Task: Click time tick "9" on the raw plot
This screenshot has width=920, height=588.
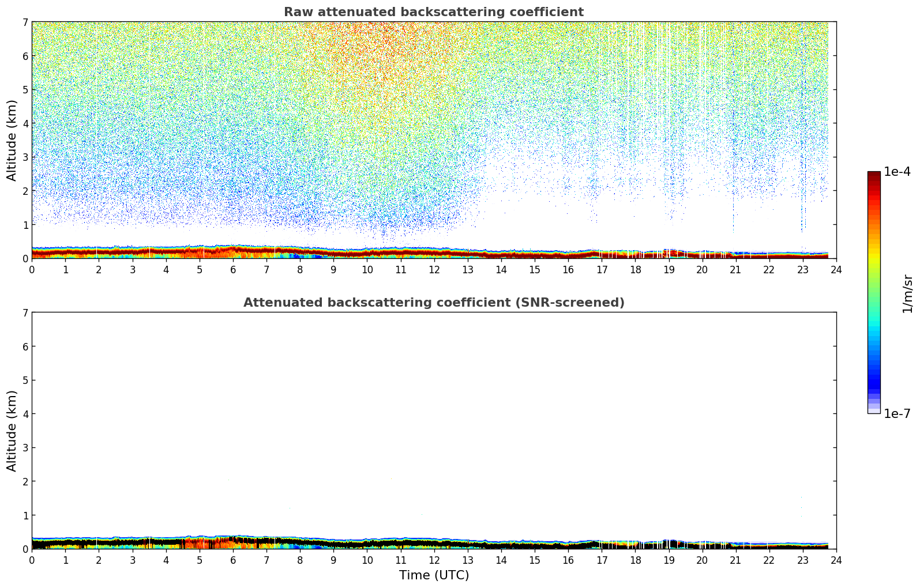Action: 333,269
